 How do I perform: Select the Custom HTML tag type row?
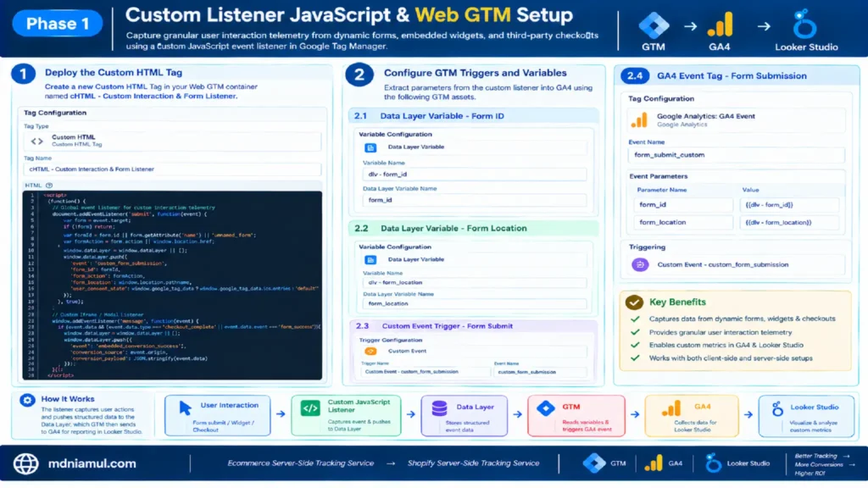(x=172, y=141)
